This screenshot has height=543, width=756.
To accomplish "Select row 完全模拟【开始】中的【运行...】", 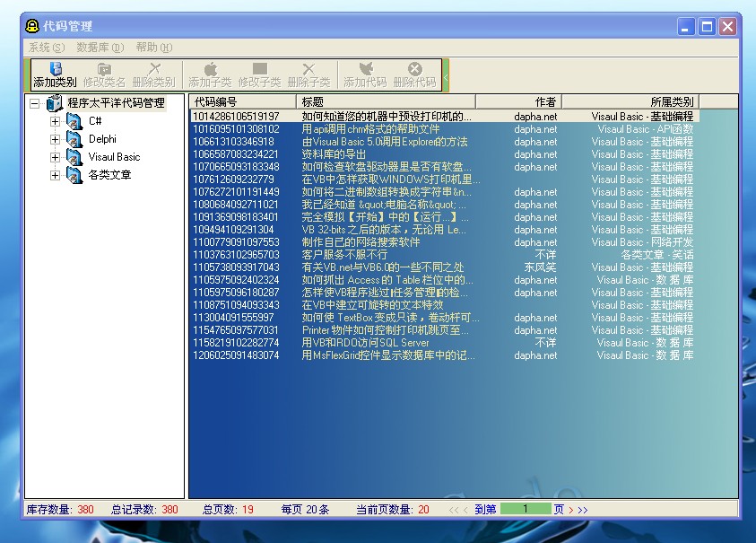I will [x=444, y=216].
